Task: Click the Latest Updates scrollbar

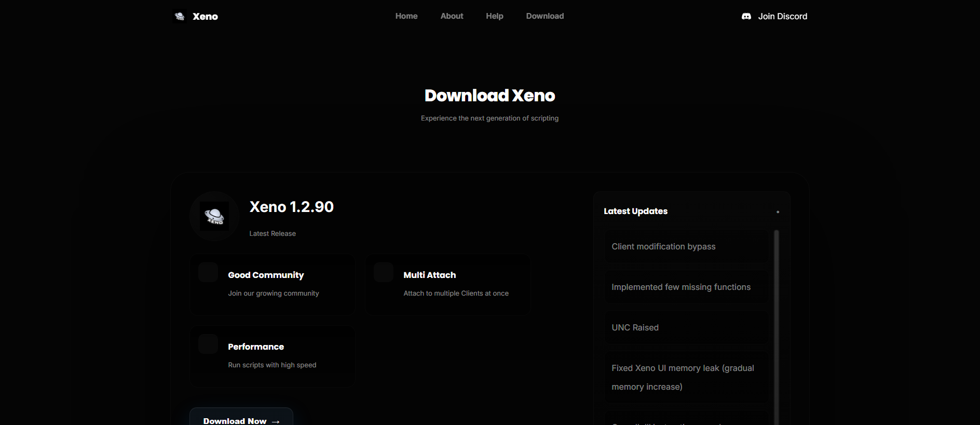Action: click(777, 327)
